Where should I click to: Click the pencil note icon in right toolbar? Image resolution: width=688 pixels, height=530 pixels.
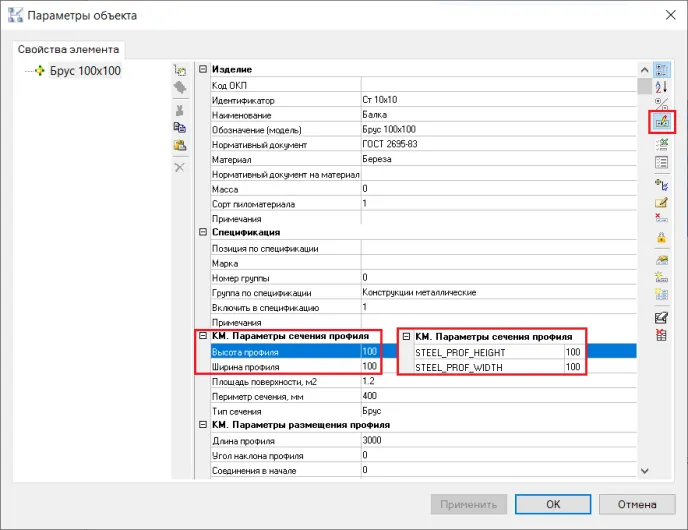[x=661, y=203]
